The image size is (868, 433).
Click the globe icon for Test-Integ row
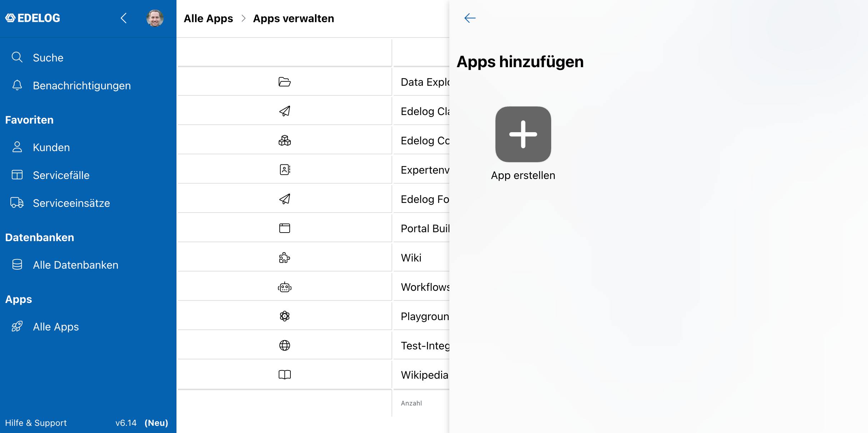pyautogui.click(x=285, y=345)
